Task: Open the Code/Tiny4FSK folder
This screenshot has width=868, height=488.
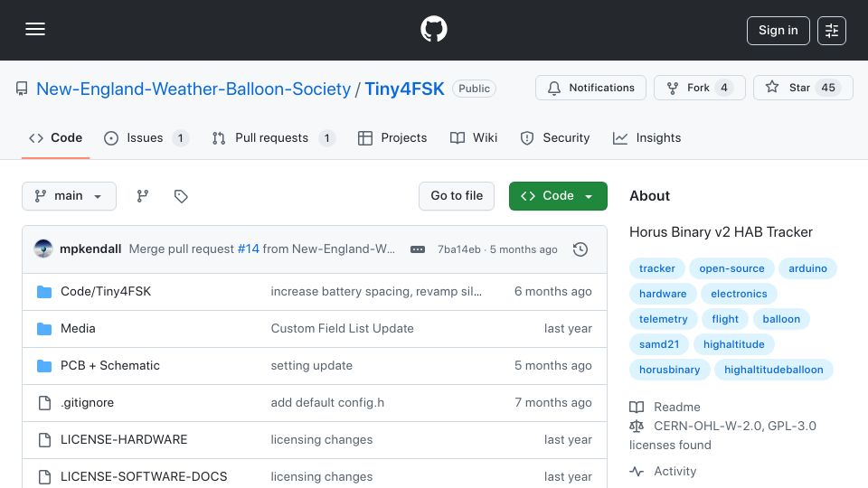Action: tap(106, 292)
